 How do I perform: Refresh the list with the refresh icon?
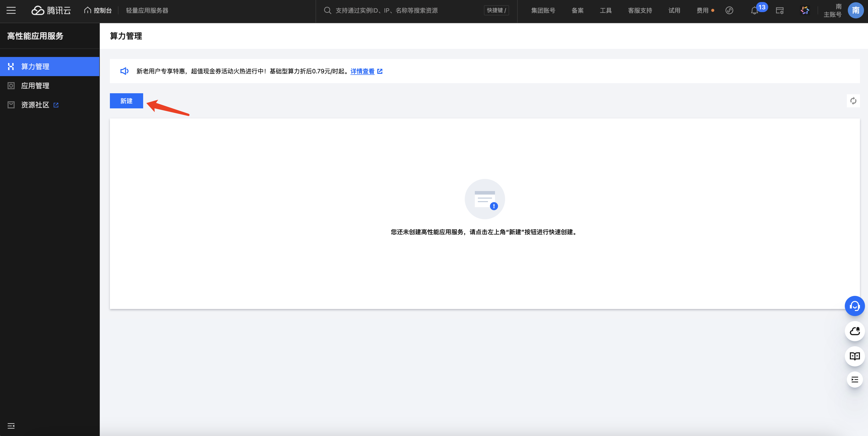click(x=853, y=101)
